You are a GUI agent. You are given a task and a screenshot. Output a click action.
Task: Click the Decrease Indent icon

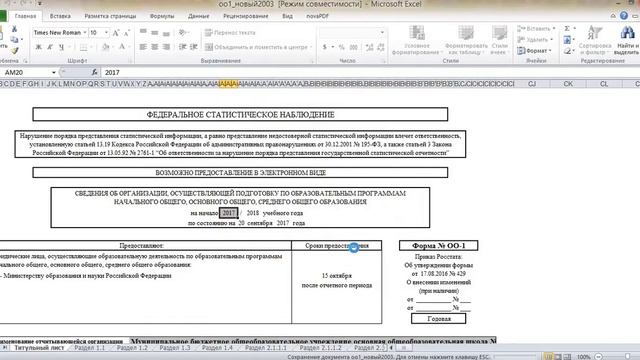tap(183, 47)
